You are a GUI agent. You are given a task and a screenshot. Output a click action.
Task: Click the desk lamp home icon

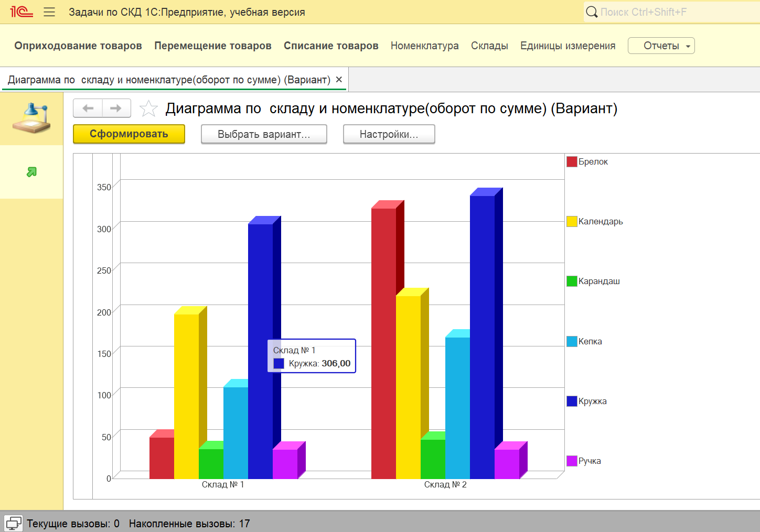click(31, 118)
